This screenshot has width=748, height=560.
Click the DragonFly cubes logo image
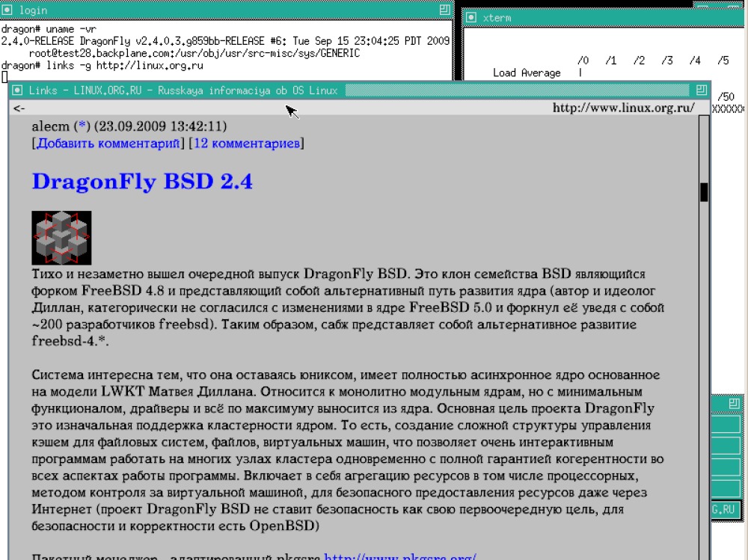pos(61,238)
